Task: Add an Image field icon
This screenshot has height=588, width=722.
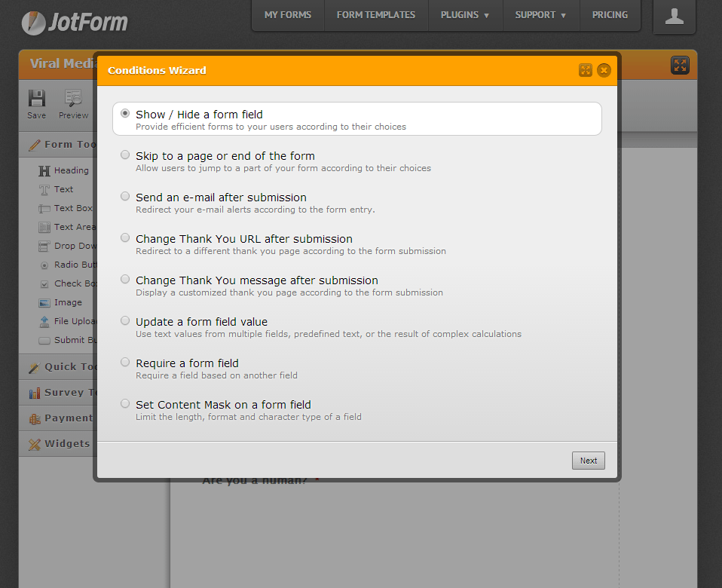Action: click(x=44, y=303)
